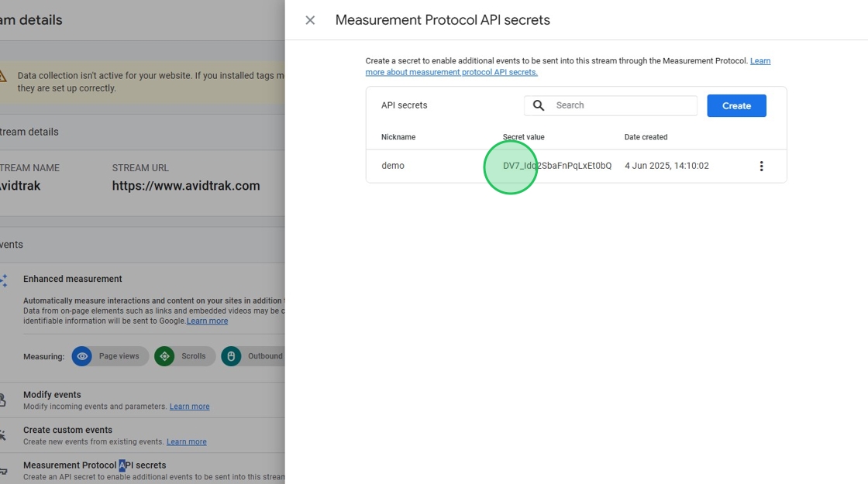The width and height of the screenshot is (868, 484).
Task: Click the stream URL https://www.avidtrak.com
Action: pos(186,186)
